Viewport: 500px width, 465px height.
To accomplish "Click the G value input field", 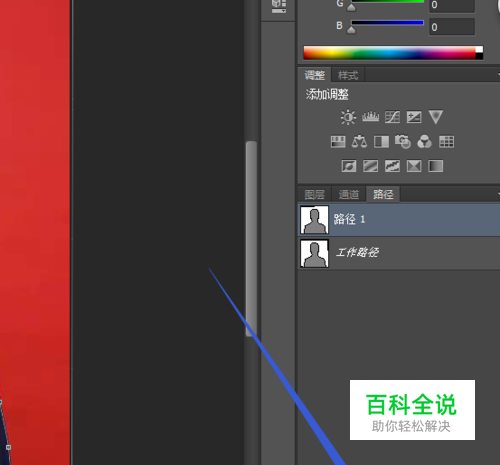I will (x=452, y=6).
